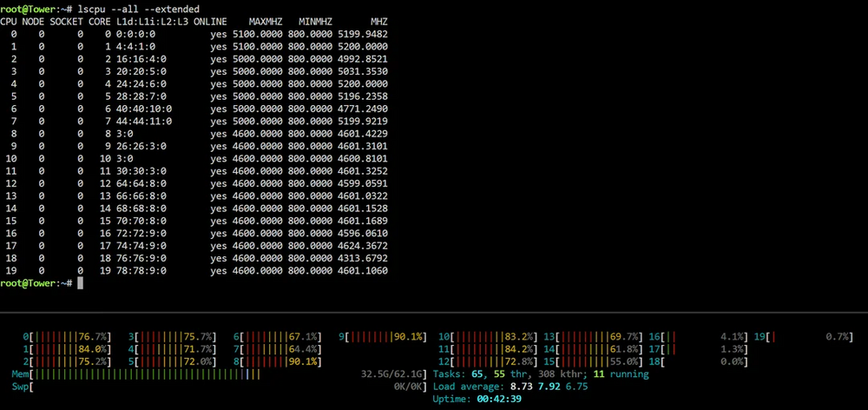Click the shell prompt with the cursor block

[x=42, y=283]
